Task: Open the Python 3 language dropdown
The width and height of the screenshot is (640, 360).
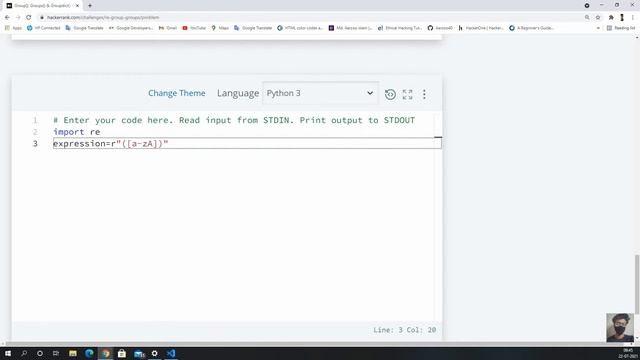Action: [x=320, y=93]
